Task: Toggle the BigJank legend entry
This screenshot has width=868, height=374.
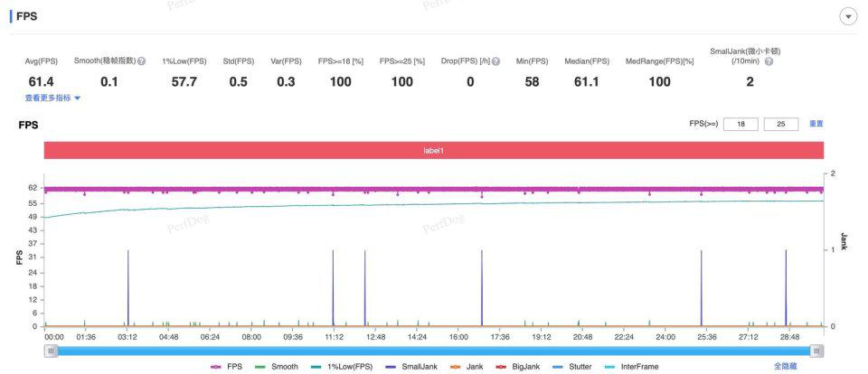Action: click(x=516, y=366)
